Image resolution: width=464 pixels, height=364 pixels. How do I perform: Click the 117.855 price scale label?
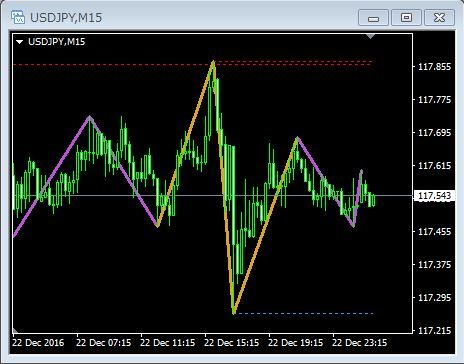[x=434, y=67]
